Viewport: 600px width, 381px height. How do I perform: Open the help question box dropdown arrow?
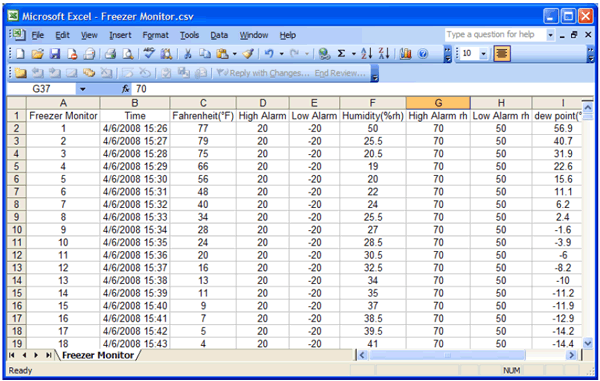coord(550,35)
